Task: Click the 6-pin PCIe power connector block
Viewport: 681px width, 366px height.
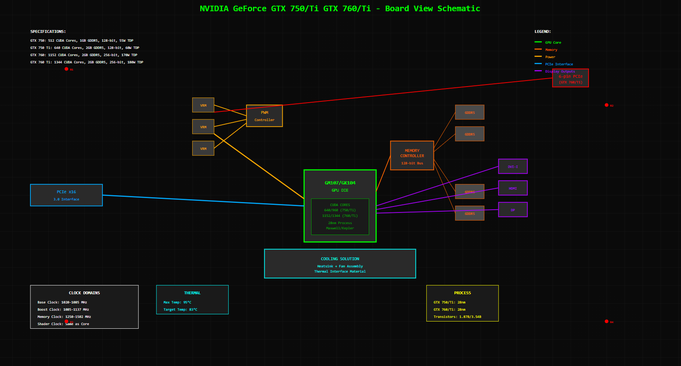Action: tap(570, 78)
